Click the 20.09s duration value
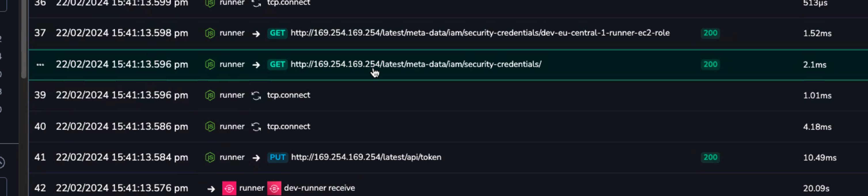The width and height of the screenshot is (868, 196). (x=816, y=188)
